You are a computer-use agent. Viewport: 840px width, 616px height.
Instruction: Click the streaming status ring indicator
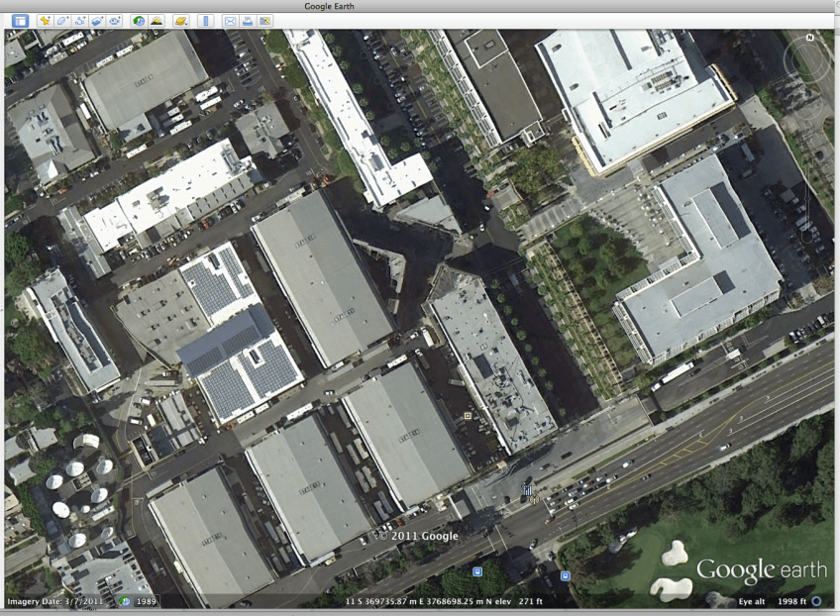point(816,601)
